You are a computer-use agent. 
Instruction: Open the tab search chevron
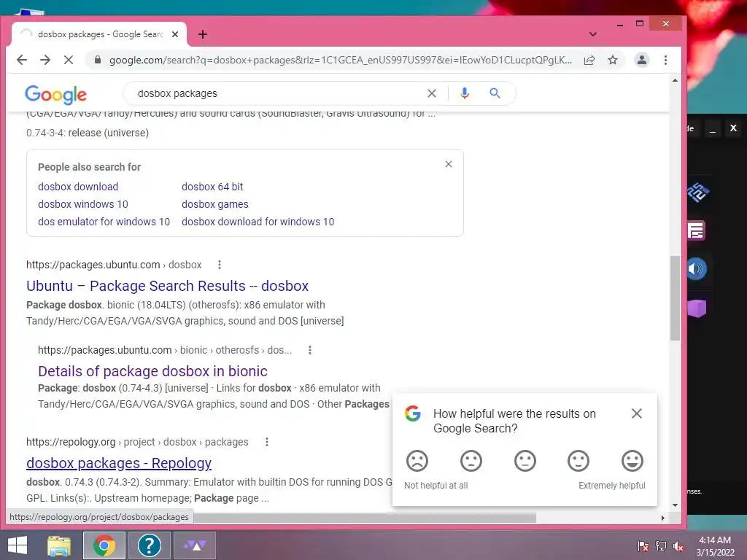pos(592,34)
